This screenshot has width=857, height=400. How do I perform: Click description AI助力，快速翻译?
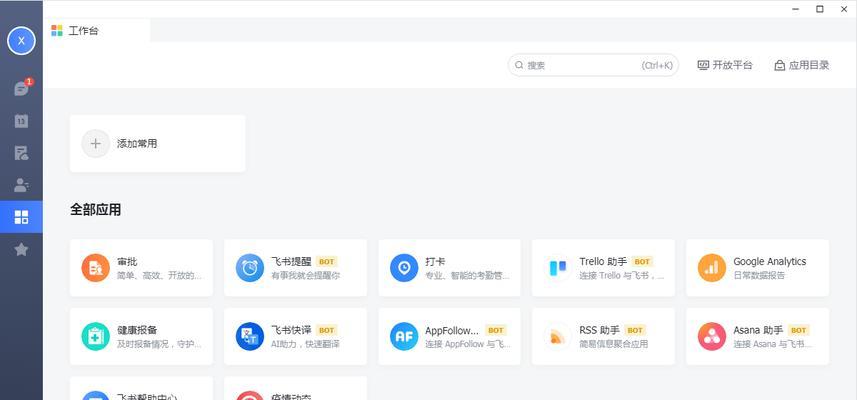(306, 344)
